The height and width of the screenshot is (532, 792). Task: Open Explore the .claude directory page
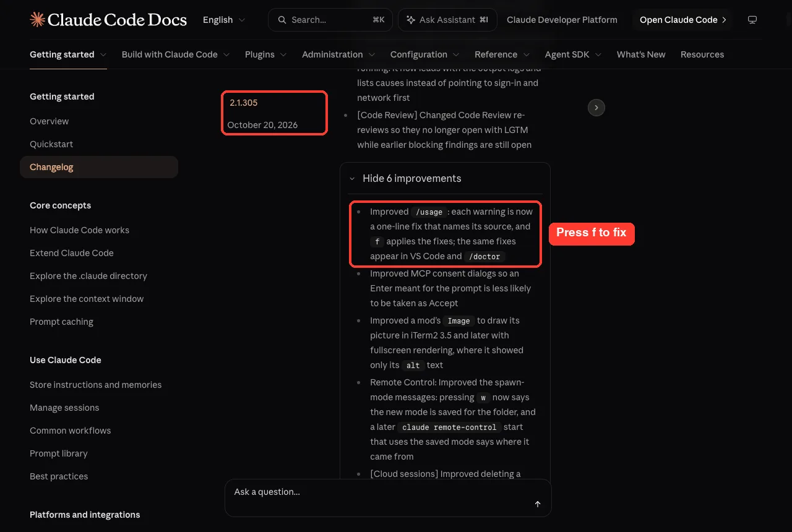(x=88, y=276)
